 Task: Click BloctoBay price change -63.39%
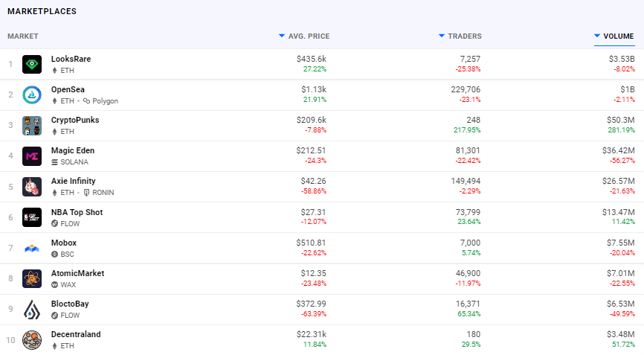pos(314,314)
